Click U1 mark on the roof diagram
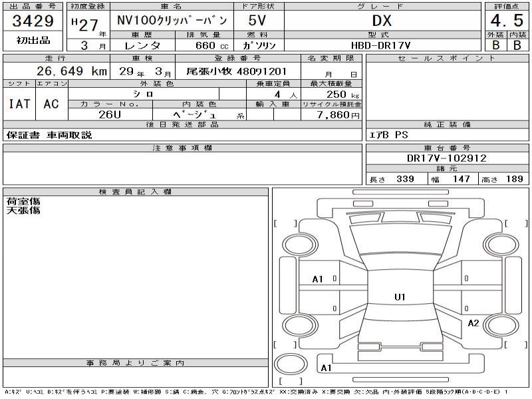 coord(400,297)
